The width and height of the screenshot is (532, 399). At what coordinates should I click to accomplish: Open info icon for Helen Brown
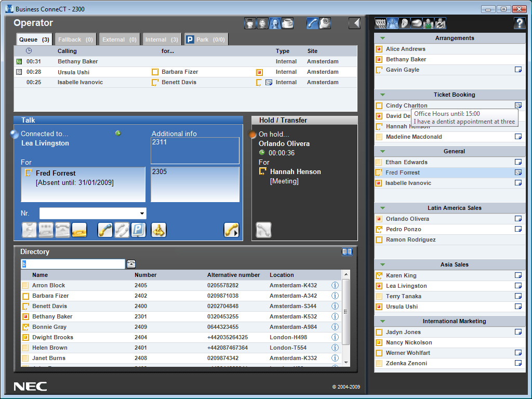pos(335,348)
